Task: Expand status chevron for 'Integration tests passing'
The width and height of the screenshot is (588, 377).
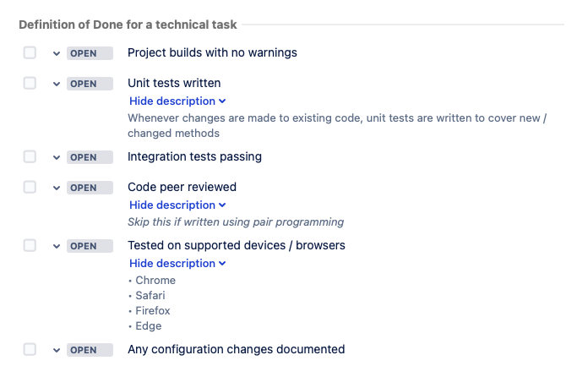Action: coord(57,157)
